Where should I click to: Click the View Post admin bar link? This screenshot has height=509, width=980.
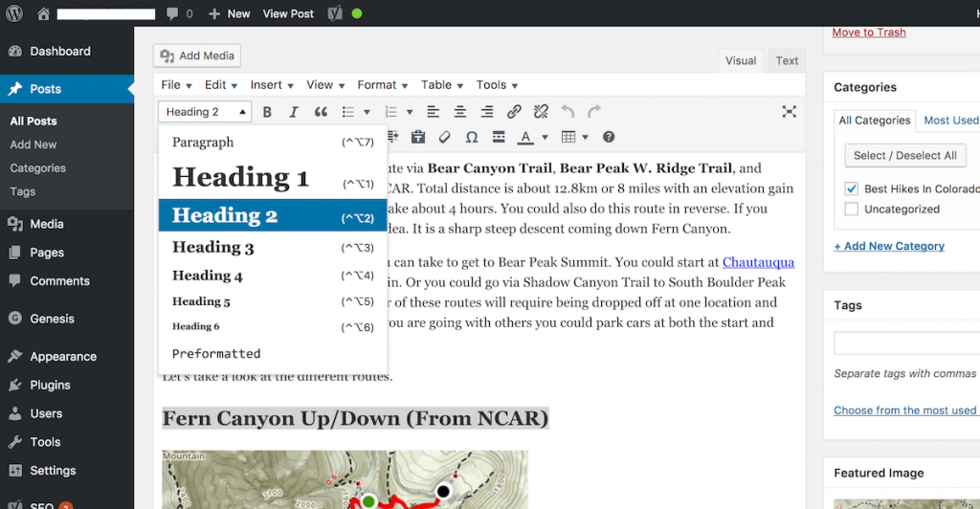[x=288, y=13]
